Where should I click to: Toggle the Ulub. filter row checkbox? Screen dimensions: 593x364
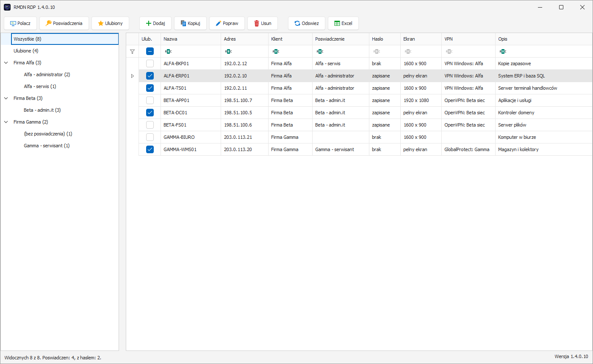click(150, 51)
